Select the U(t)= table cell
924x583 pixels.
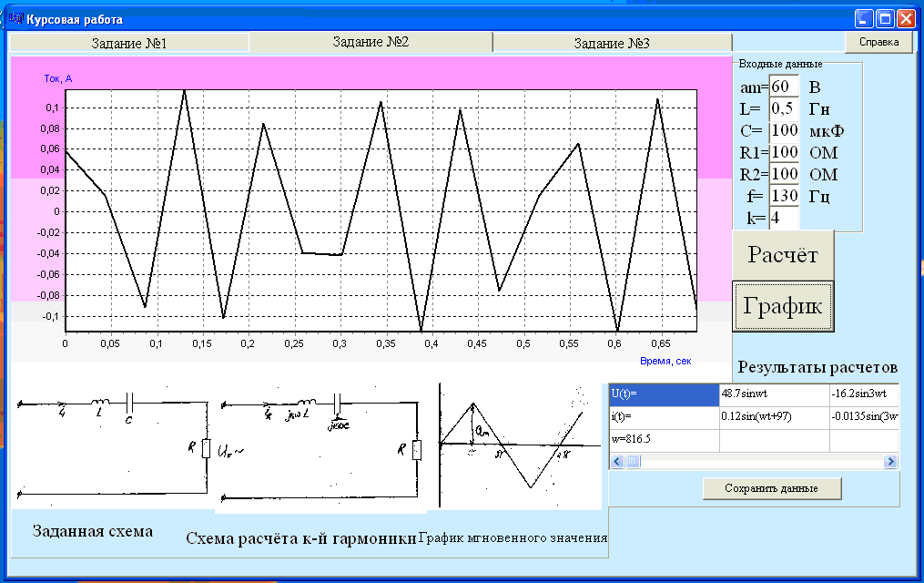[665, 394]
